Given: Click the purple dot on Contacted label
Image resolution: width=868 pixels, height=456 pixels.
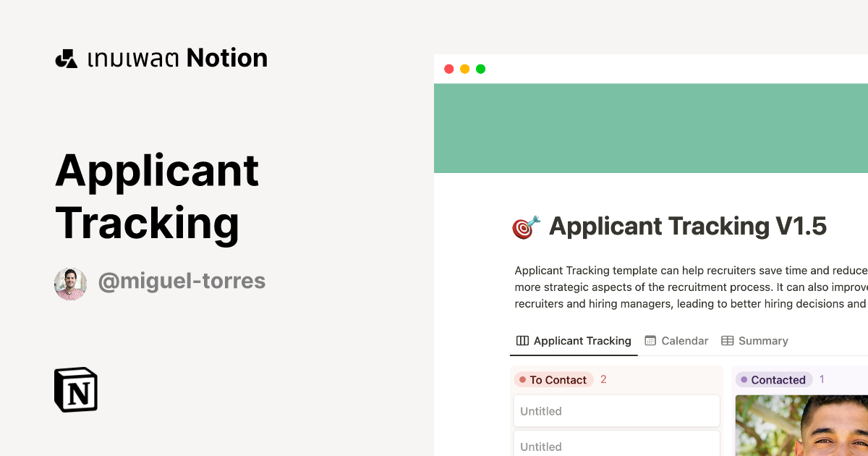Looking at the screenshot, I should coord(744,379).
